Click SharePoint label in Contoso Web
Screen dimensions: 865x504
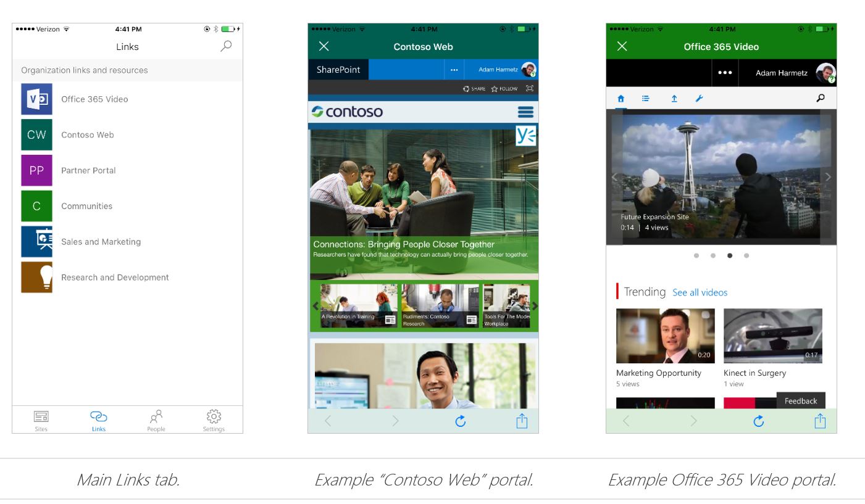[x=338, y=70]
